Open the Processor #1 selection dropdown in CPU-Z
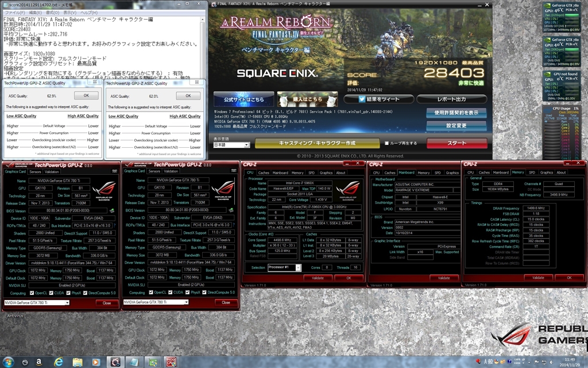This screenshot has width=588, height=368. [284, 267]
